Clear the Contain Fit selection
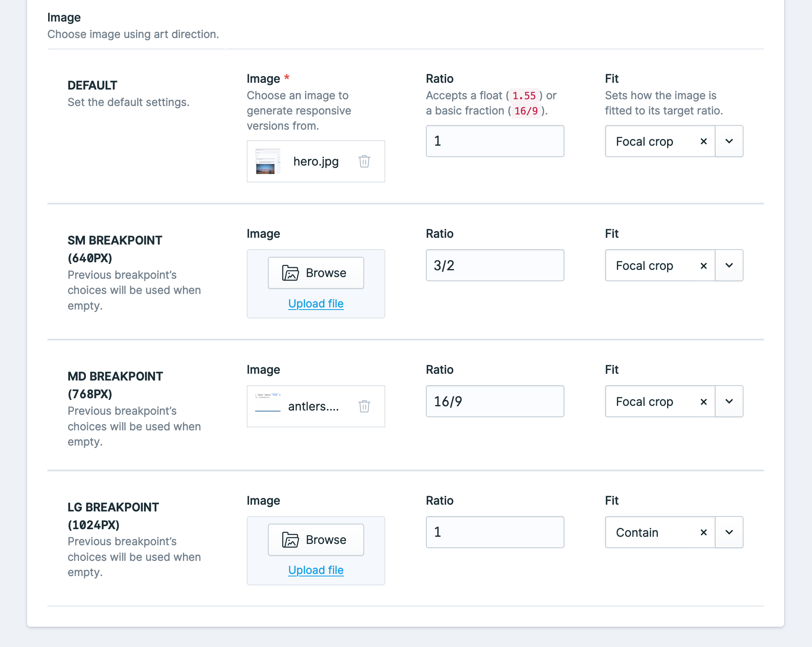This screenshot has width=812, height=647. 703,533
